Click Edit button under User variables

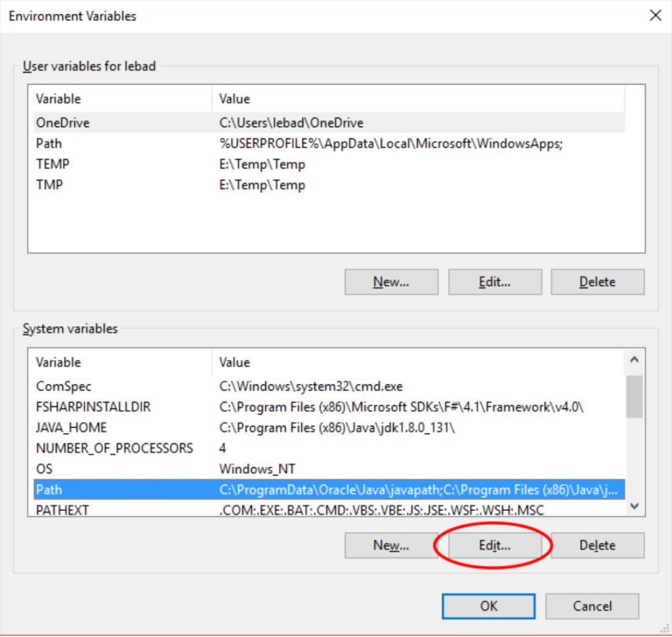[495, 282]
